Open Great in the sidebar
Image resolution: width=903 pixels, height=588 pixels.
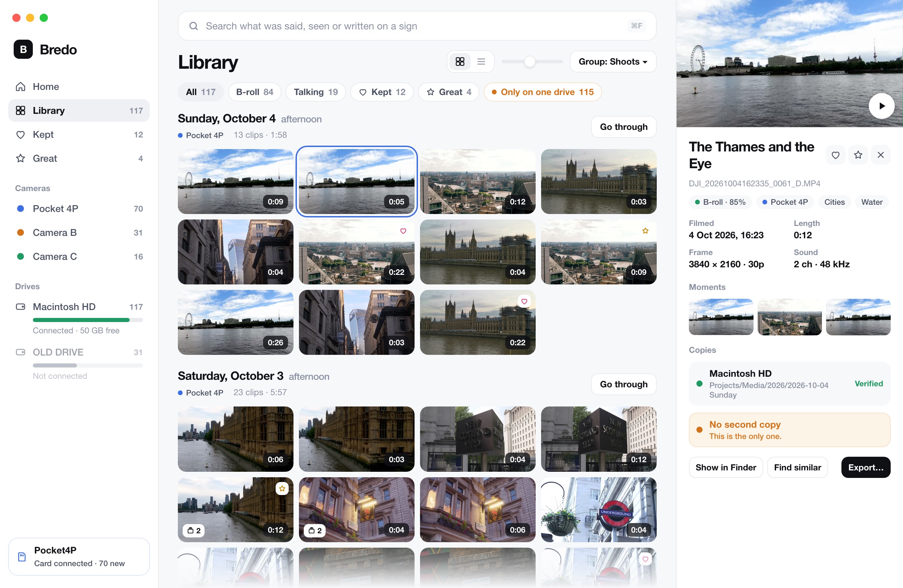point(79,159)
